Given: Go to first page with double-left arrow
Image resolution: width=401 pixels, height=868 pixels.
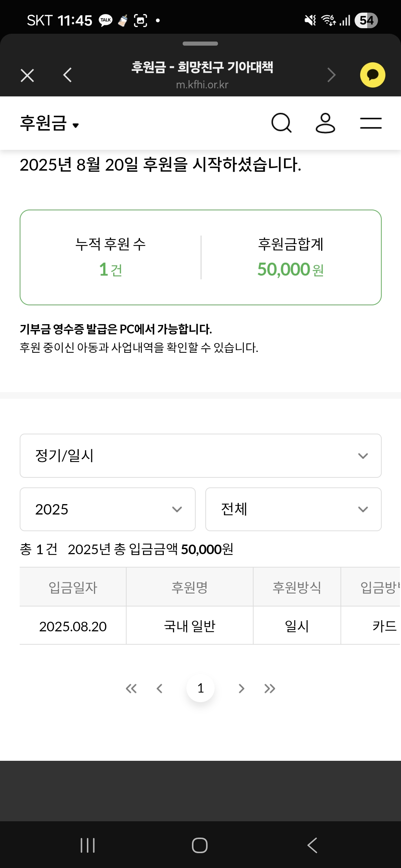Looking at the screenshot, I should (131, 688).
